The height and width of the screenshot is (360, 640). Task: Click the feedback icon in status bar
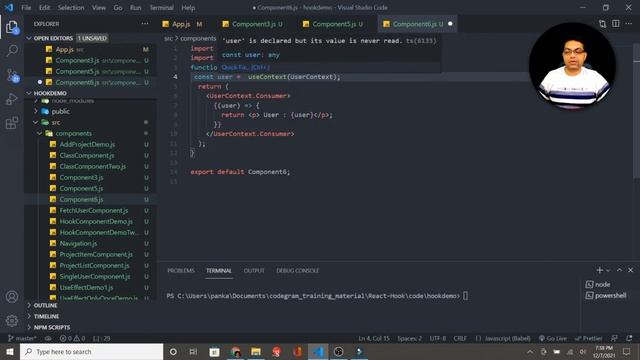614,338
